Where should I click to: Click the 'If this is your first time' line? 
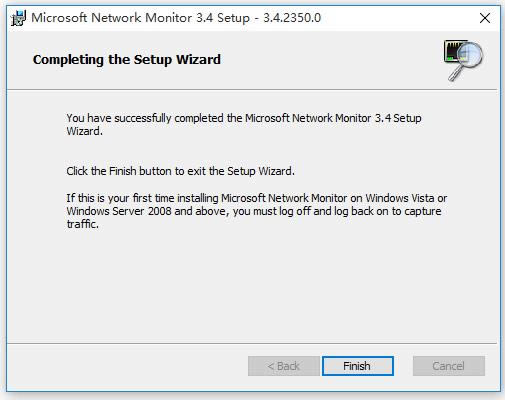pyautogui.click(x=257, y=198)
